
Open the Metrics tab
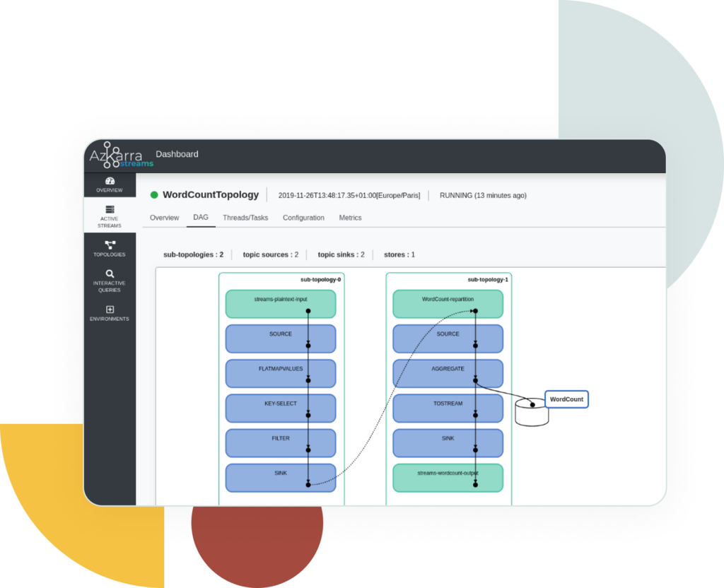350,218
